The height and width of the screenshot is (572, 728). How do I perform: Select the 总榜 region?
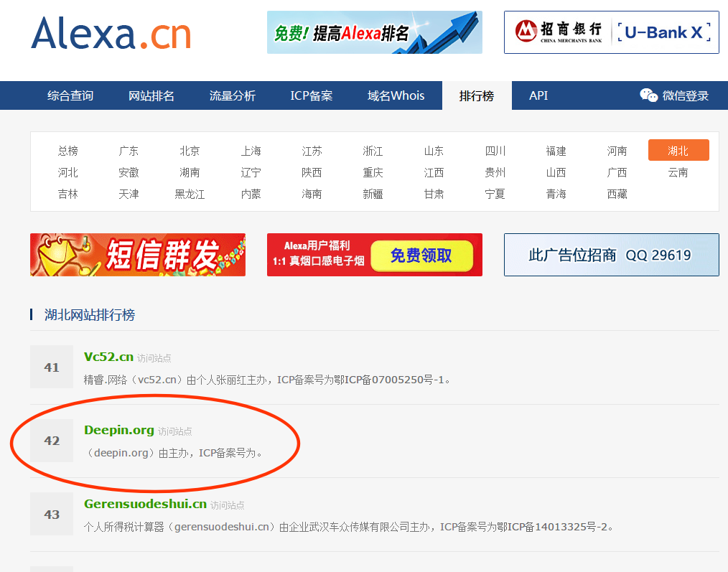point(67,151)
